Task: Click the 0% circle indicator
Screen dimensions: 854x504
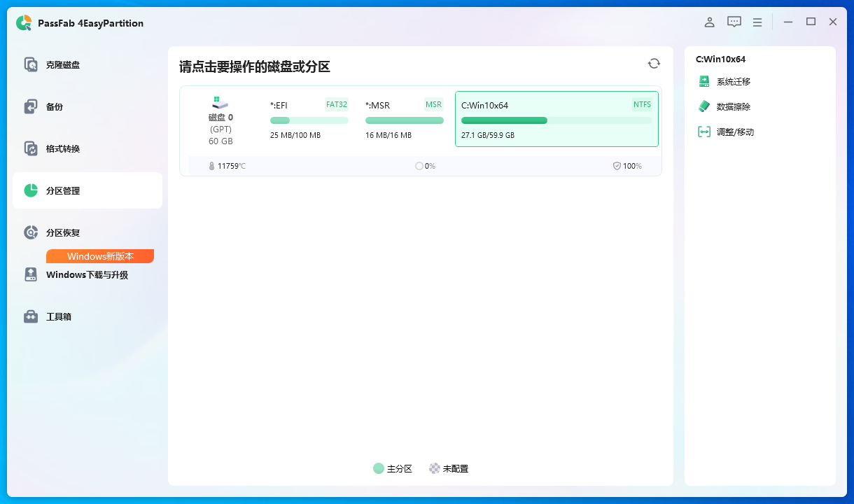Action: (419, 166)
